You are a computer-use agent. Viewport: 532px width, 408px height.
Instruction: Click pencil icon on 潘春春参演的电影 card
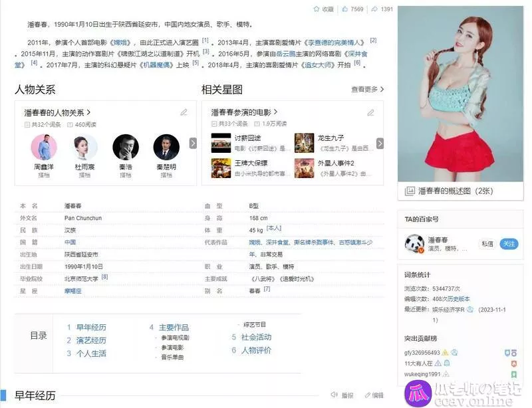click(371, 112)
